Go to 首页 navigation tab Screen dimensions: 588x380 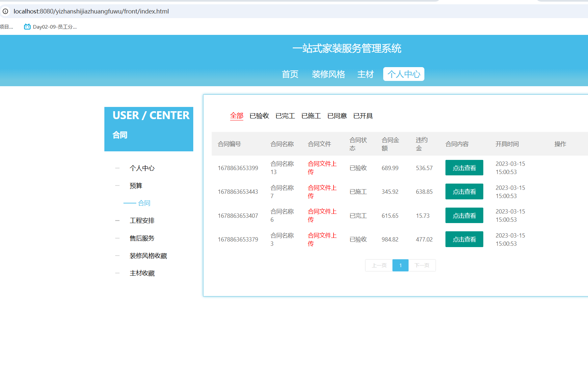tap(290, 74)
